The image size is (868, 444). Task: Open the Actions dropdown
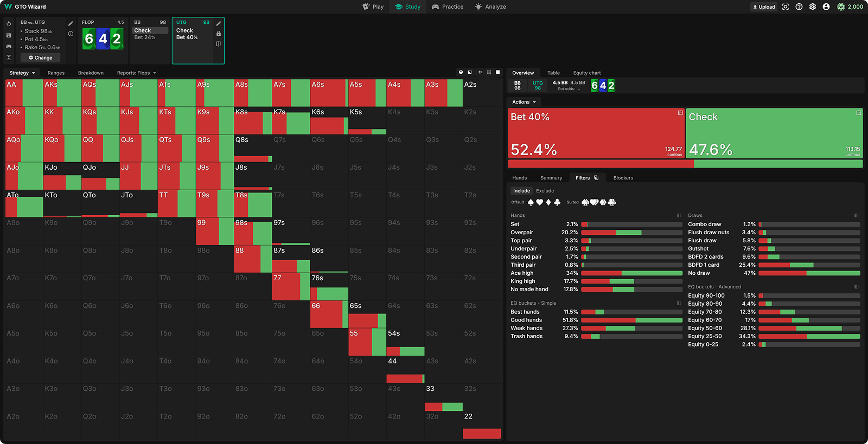(x=524, y=102)
